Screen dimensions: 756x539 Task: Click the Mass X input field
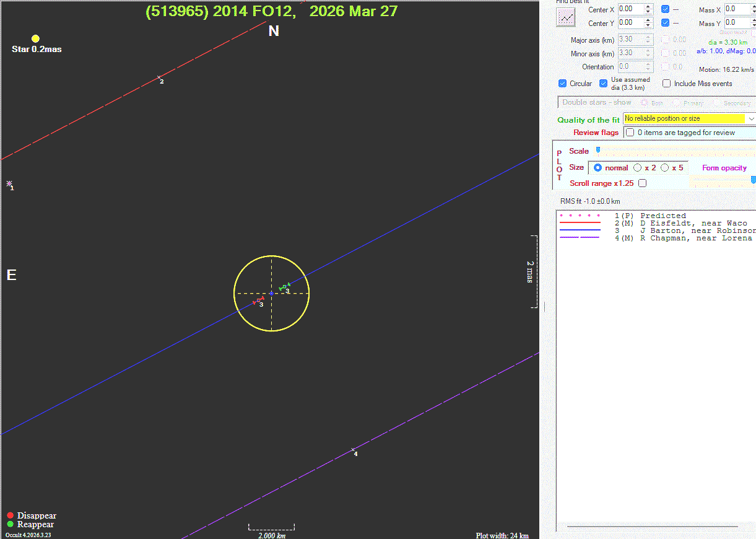[737, 9]
